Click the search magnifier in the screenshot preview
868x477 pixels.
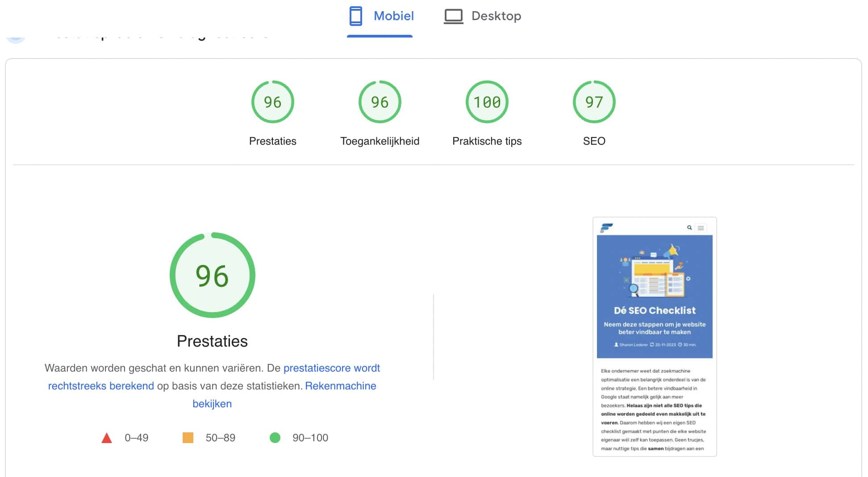(x=689, y=228)
